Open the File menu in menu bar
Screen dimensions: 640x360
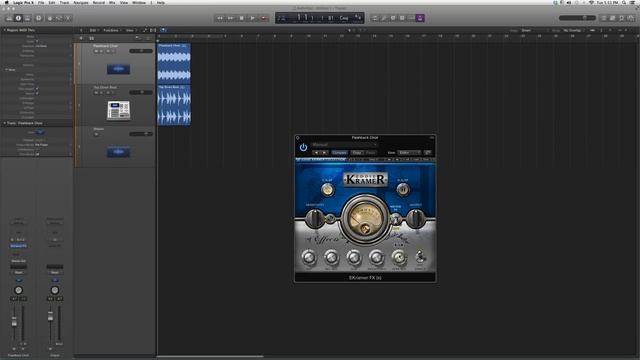41,2
